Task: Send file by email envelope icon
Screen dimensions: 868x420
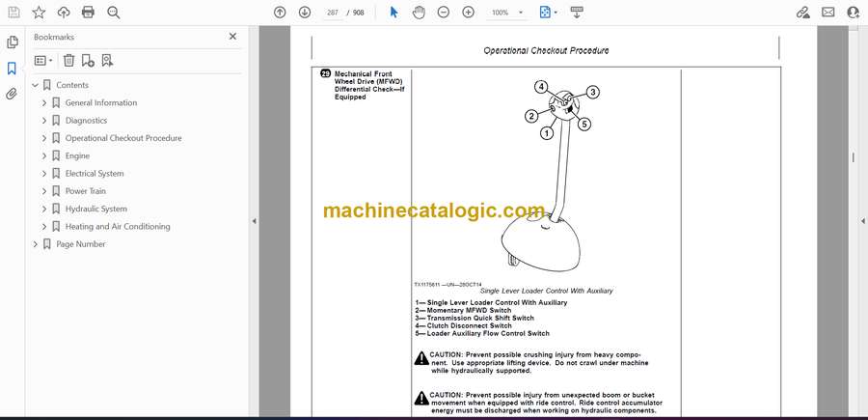Action: click(828, 13)
